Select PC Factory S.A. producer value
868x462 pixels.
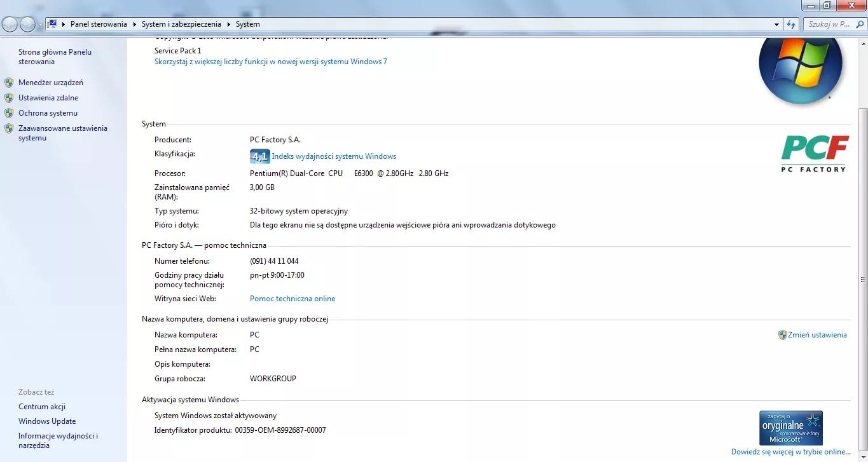(275, 140)
